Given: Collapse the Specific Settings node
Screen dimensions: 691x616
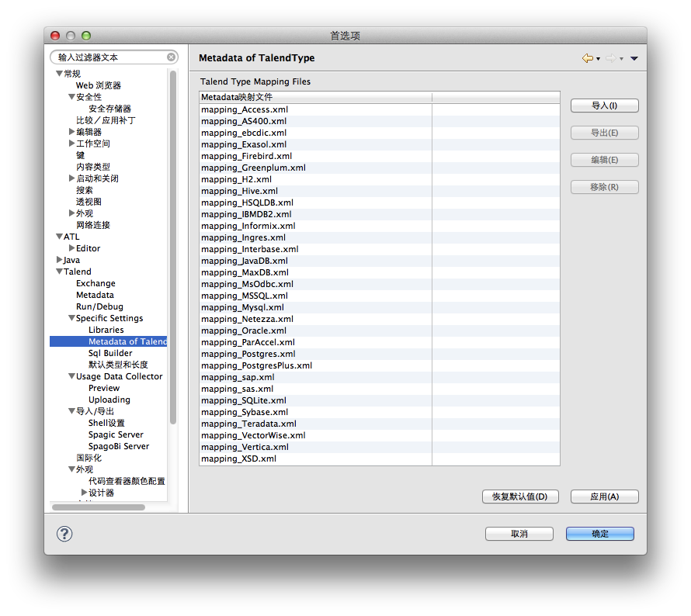Looking at the screenshot, I should (71, 318).
